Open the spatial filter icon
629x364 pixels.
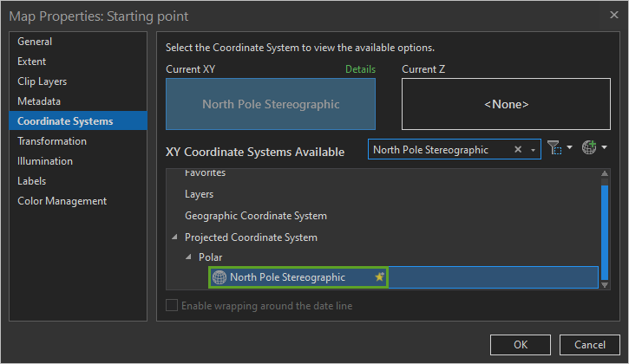556,149
